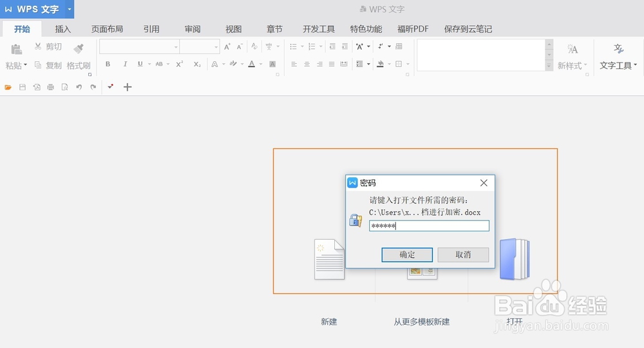Viewport: 644px width, 348px height.
Task: Toggle bold formatting (B)
Action: 108,64
